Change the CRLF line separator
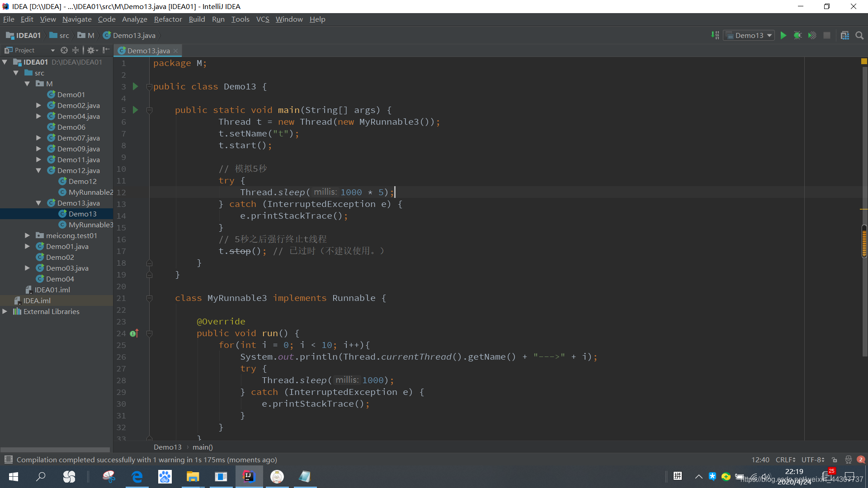This screenshot has height=488, width=868. click(x=786, y=460)
